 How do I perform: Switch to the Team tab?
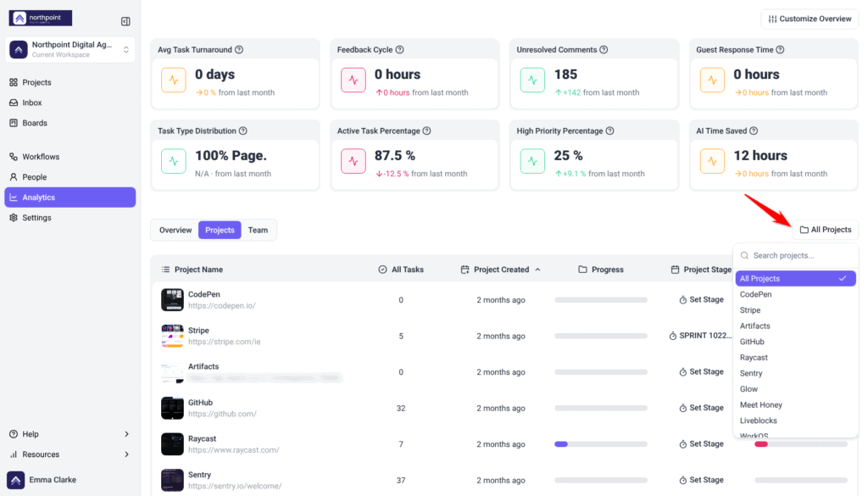[258, 231]
